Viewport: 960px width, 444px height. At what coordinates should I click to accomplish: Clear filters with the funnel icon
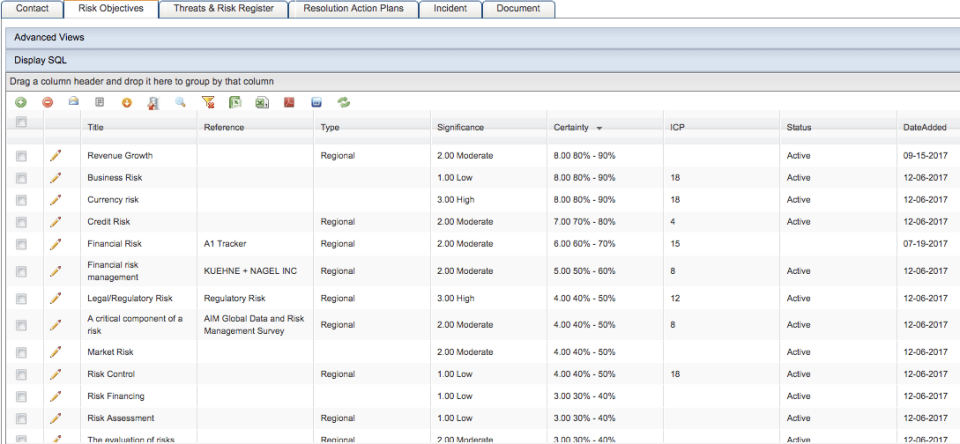tap(208, 102)
